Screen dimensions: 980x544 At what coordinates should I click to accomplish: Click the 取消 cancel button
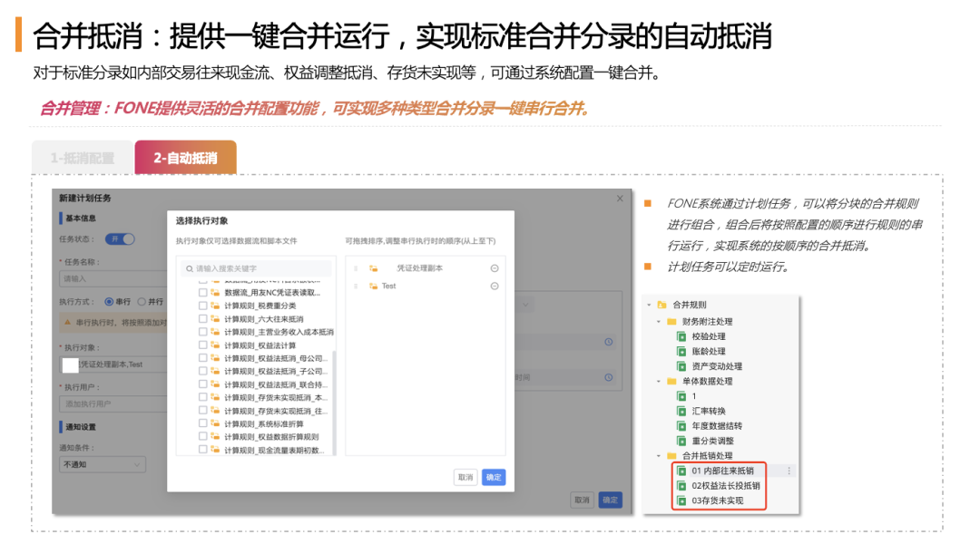(x=465, y=476)
